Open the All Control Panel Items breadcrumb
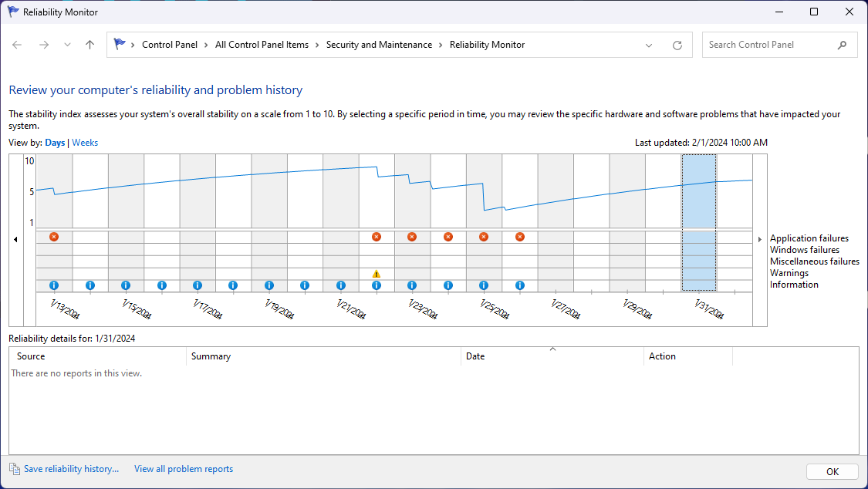The width and height of the screenshot is (868, 489). pyautogui.click(x=262, y=45)
